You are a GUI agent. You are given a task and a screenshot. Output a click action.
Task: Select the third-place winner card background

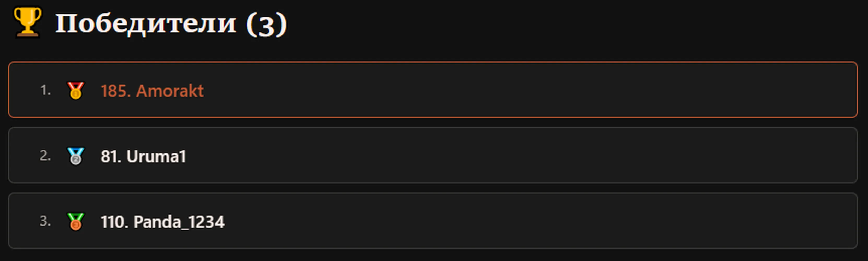[x=433, y=221]
